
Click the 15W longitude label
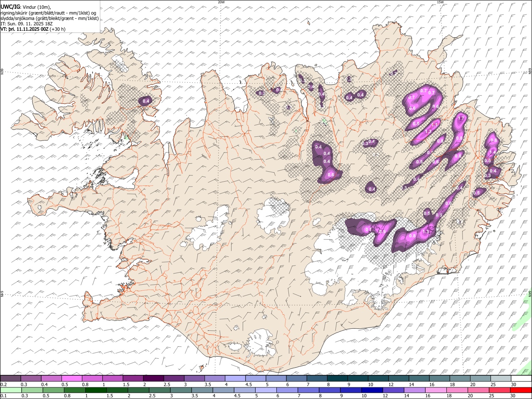(440, 2)
